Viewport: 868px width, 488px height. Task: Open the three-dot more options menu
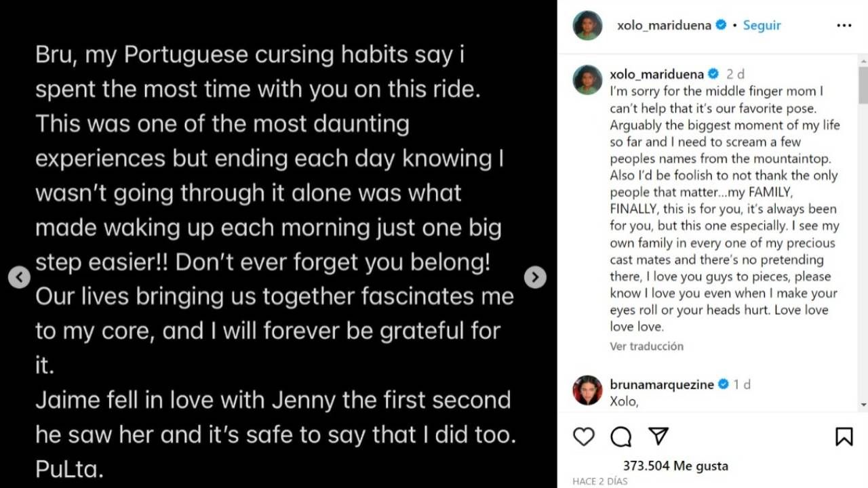coord(844,26)
